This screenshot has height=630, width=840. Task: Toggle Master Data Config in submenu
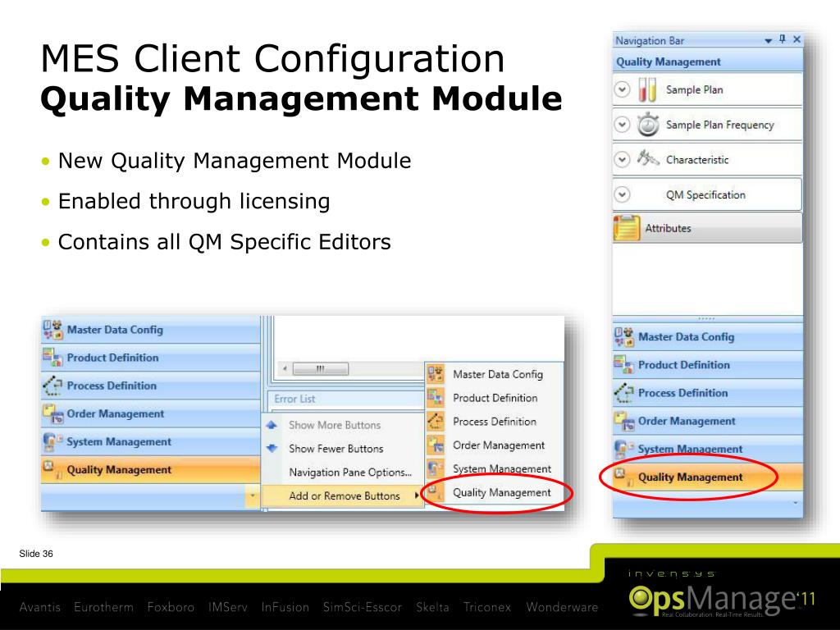pos(494,374)
